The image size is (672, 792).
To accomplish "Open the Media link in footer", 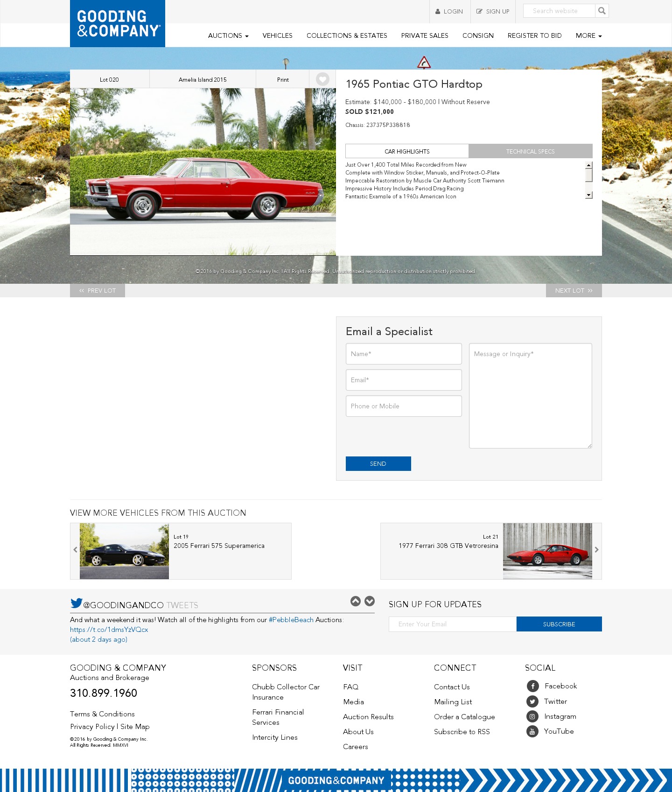I will [x=353, y=702].
